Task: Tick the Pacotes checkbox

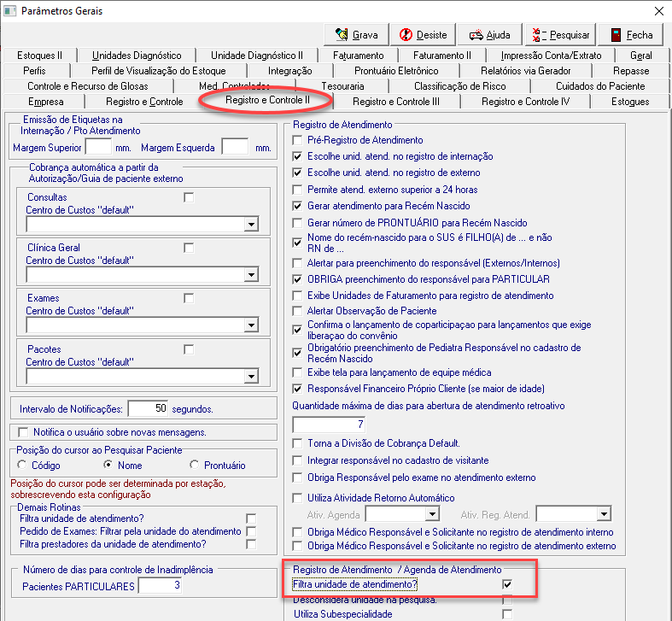Action: (x=189, y=349)
